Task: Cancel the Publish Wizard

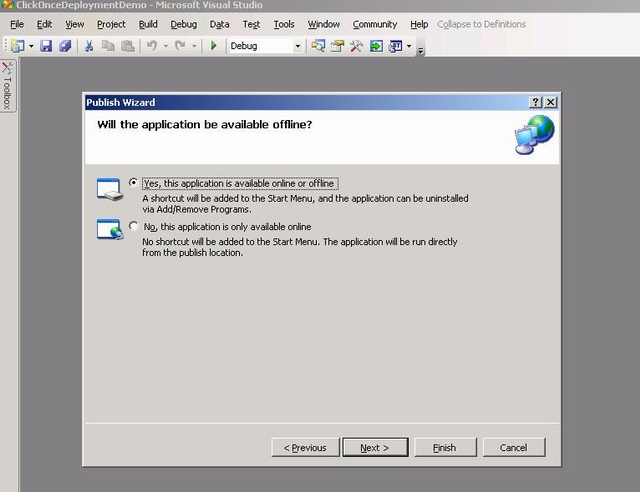Action: tap(513, 447)
